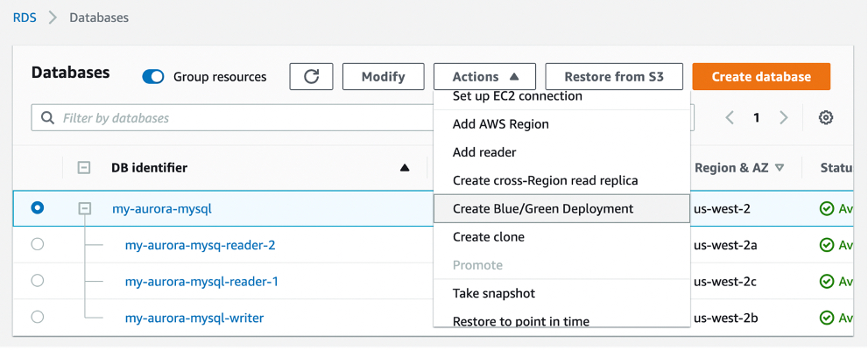868x350 pixels.
Task: Close the Actions dropdown menu
Action: click(x=484, y=76)
